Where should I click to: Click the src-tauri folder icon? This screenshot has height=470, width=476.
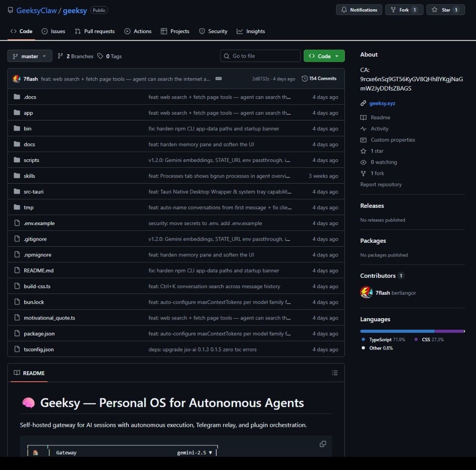(x=17, y=192)
